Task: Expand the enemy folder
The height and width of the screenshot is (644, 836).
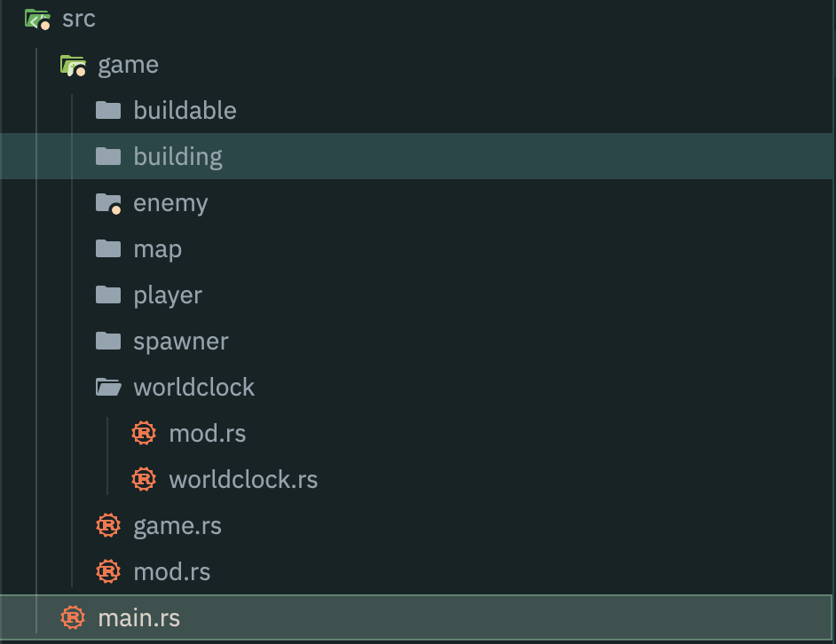Action: pos(170,203)
